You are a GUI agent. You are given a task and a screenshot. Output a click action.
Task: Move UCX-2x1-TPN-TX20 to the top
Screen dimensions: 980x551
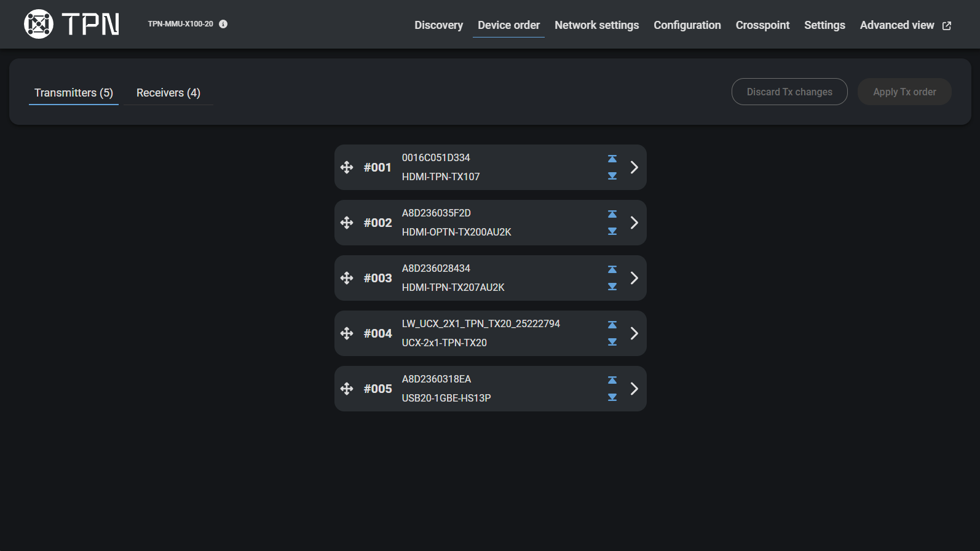(x=612, y=325)
